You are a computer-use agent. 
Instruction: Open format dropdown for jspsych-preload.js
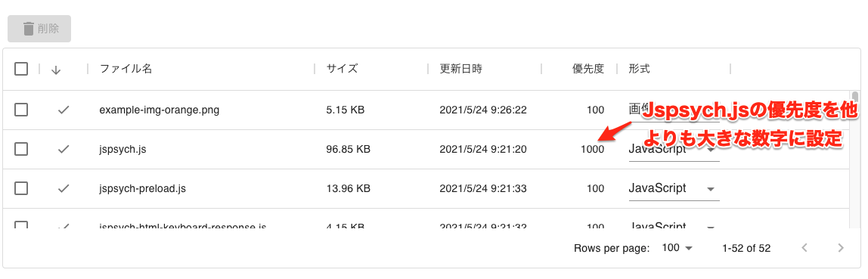(674, 189)
